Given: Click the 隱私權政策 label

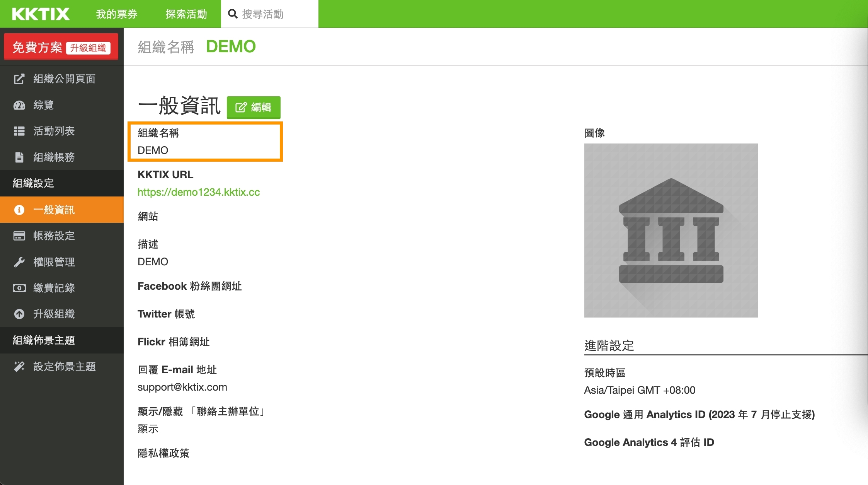Looking at the screenshot, I should pos(163,453).
